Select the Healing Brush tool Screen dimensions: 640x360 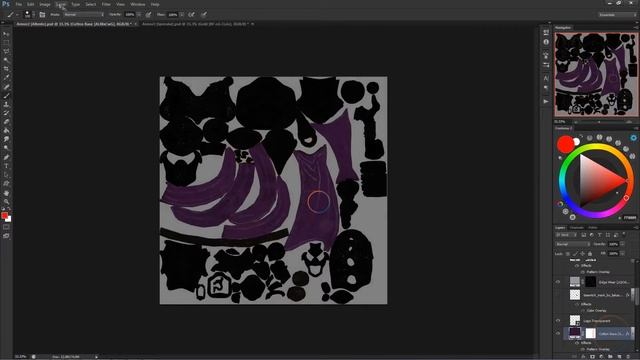pos(6,87)
